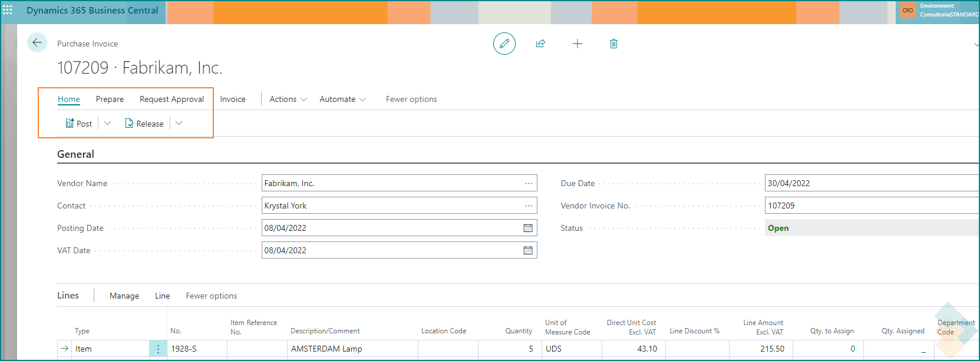Screen dimensions: 980x361
Task: Click the Open status value
Action: pyautogui.click(x=778, y=228)
